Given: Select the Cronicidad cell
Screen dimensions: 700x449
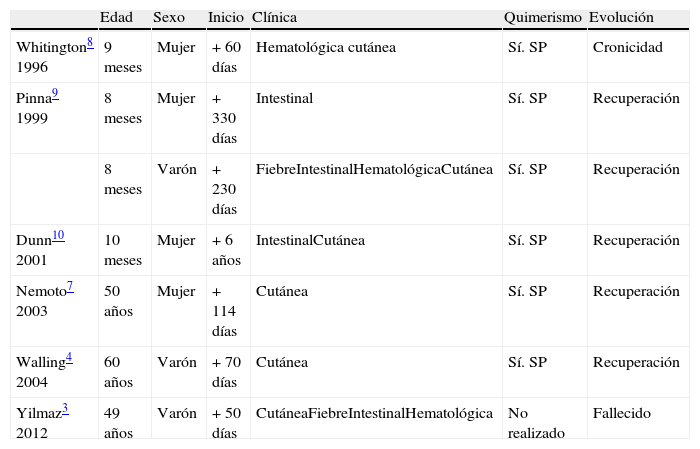Looking at the screenshot, I should pos(627,48).
